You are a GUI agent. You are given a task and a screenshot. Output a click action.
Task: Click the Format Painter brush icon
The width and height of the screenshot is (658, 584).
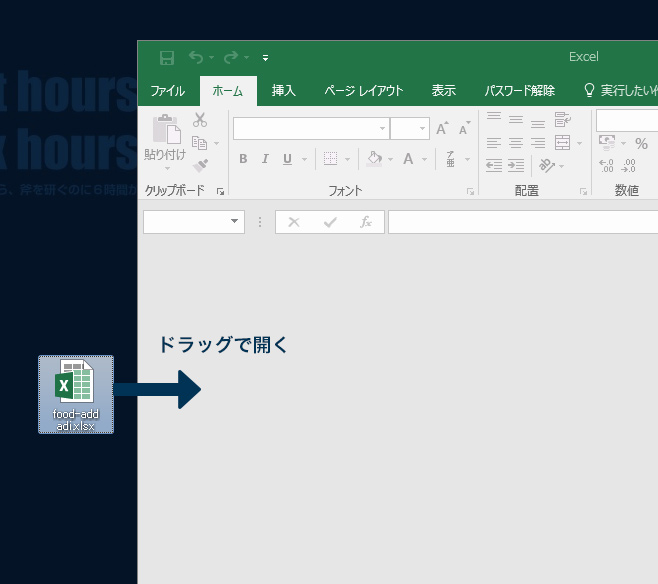coord(200,166)
